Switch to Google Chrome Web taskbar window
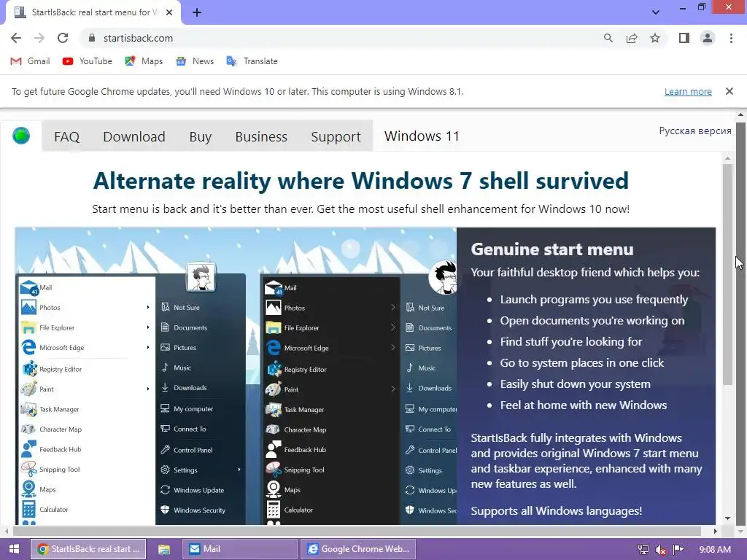Viewport: 747px width, 560px height. (358, 549)
